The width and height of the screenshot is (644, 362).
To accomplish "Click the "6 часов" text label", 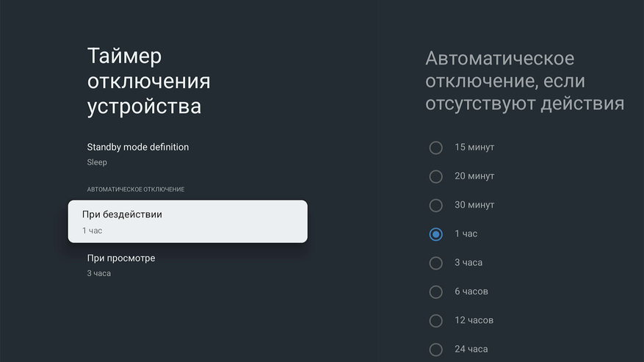I will [x=471, y=292].
